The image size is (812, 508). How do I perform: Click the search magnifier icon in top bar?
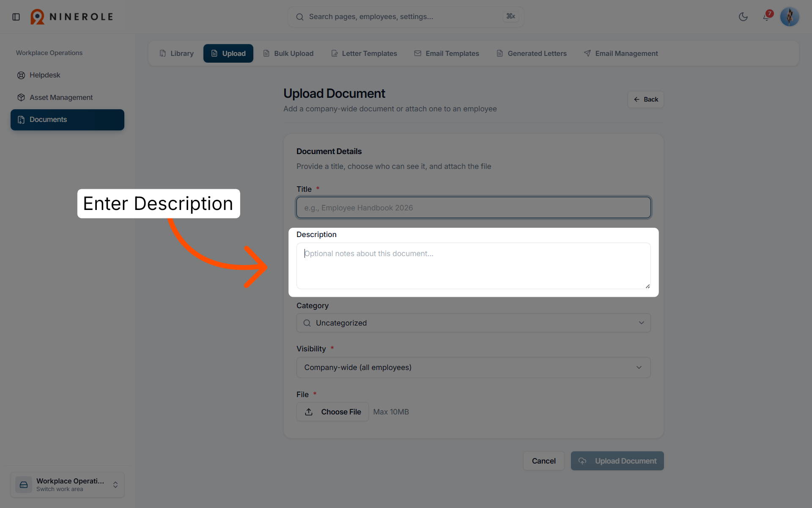coord(300,17)
